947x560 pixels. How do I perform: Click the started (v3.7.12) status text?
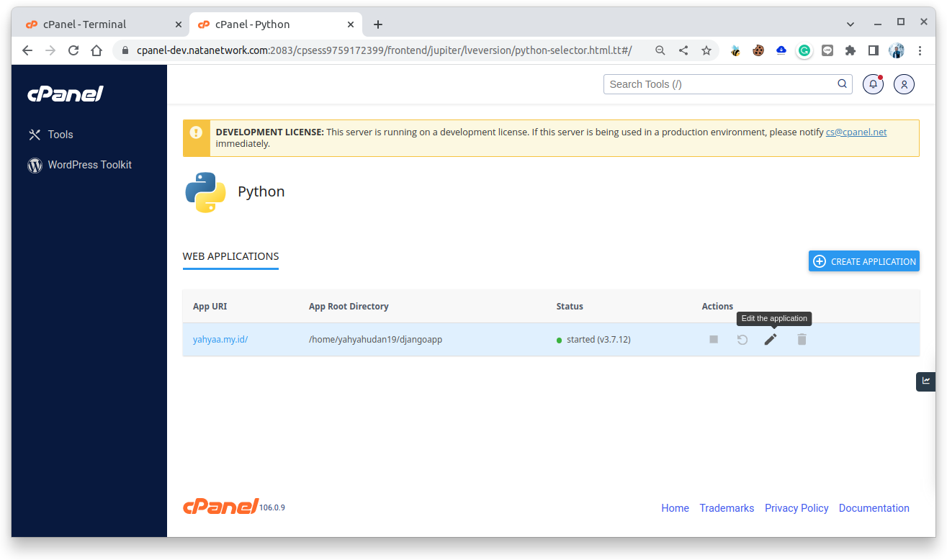(598, 339)
